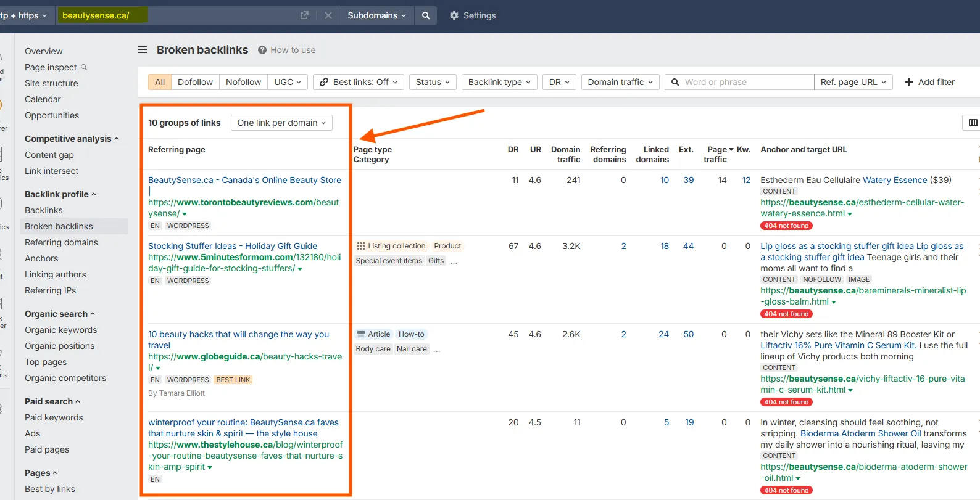Open the Stocking Stuffer Ideas Holiday Gift Guide link

233,246
